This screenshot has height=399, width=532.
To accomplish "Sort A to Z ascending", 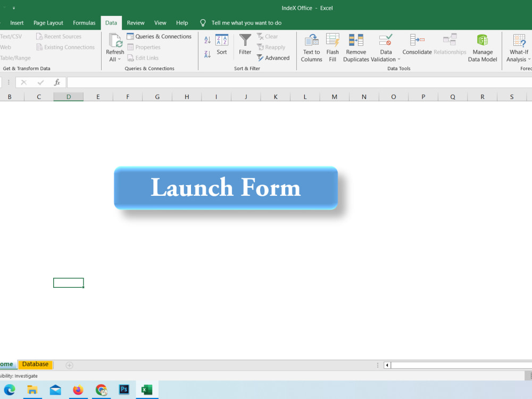I will [x=207, y=40].
